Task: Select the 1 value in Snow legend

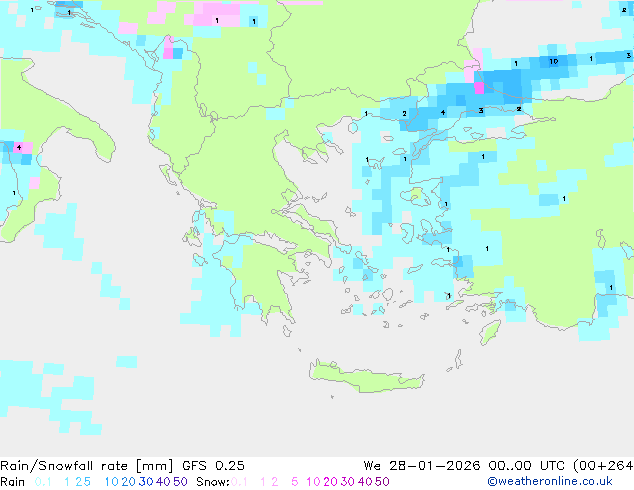Action: coord(263,482)
